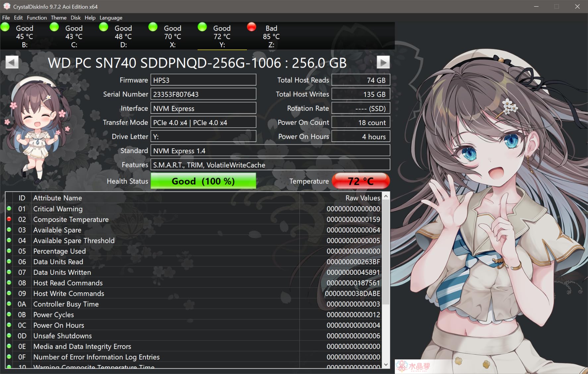
Task: Minimize the CrystalDiskInfo window
Action: [x=536, y=6]
